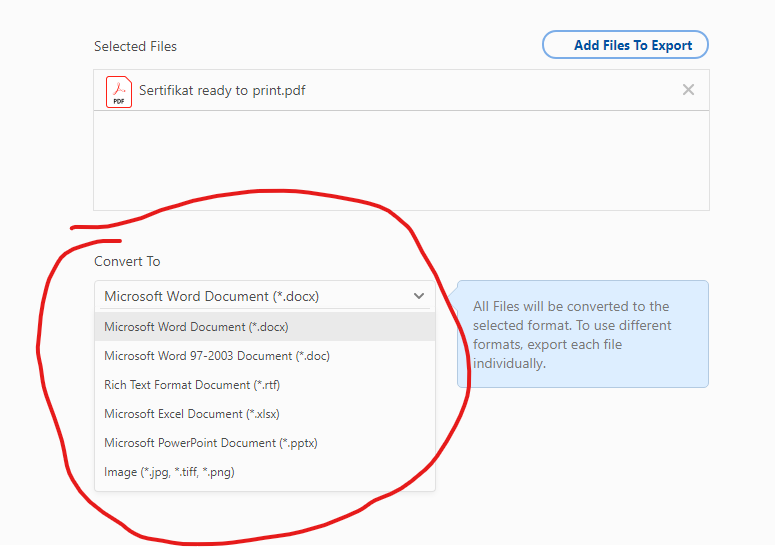Click the Add Files To Export button

coord(625,45)
